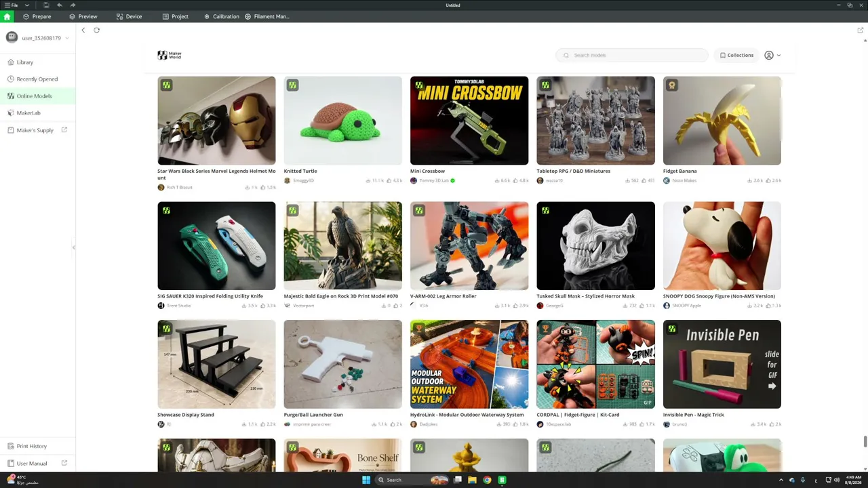Screen dimensions: 868x488
Task: Switch to the Prepare tab
Action: click(x=37, y=16)
